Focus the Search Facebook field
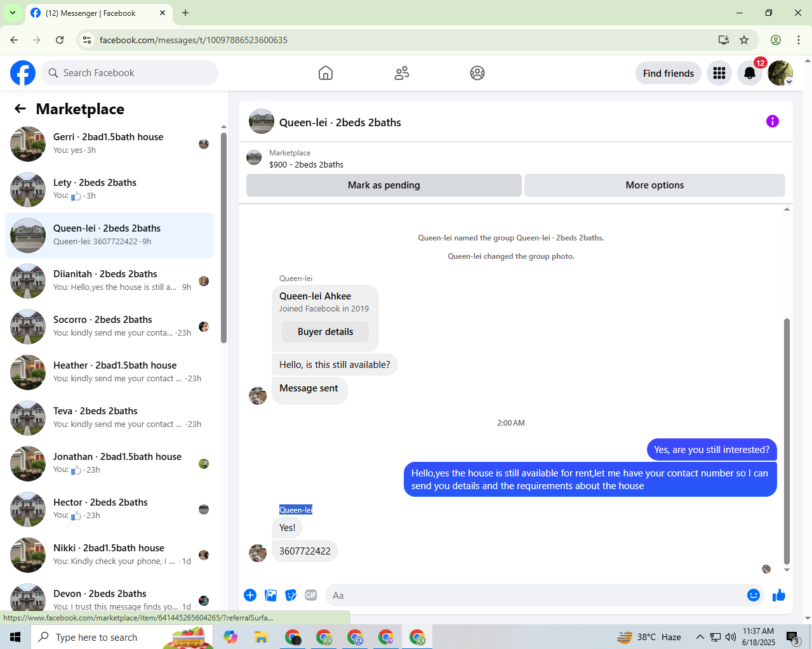The image size is (812, 649). pyautogui.click(x=130, y=73)
